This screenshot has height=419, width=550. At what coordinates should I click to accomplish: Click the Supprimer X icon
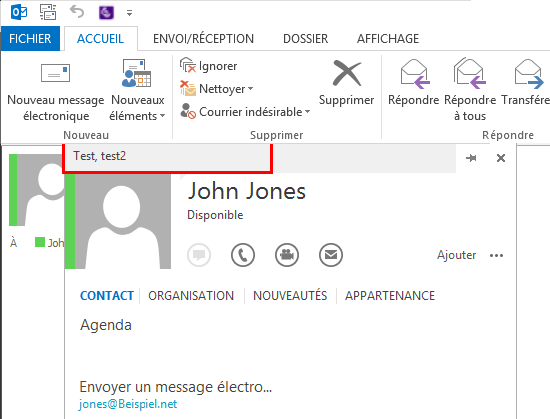click(347, 73)
